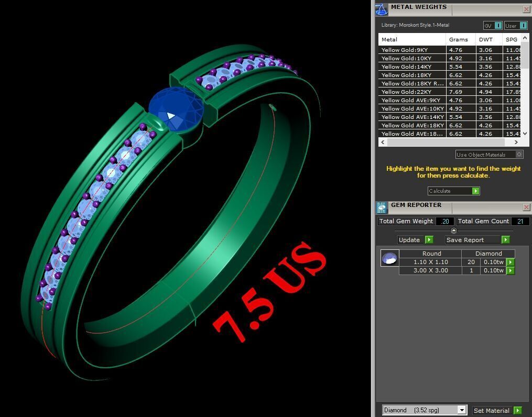Click the Set Material button
532x417 pixels.
pyautogui.click(x=497, y=410)
